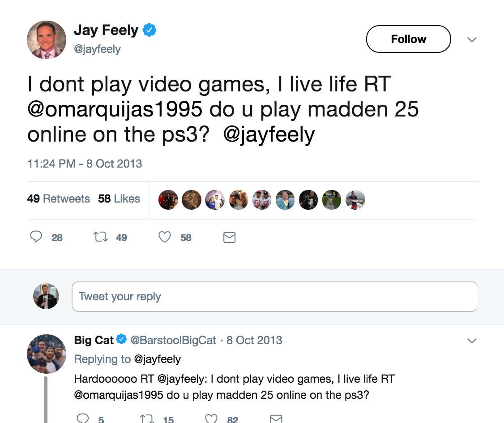Unfollow via the Follow button toggle

tap(408, 39)
